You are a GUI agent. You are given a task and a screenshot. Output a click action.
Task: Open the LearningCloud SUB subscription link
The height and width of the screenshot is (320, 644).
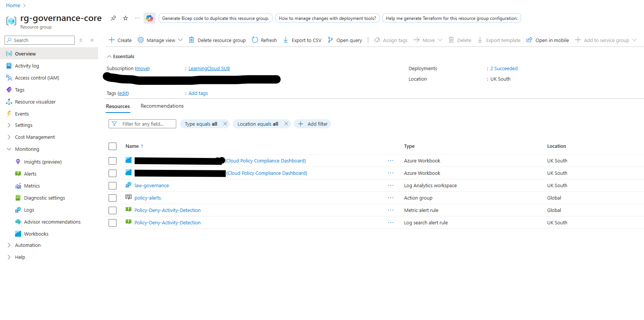[x=209, y=69]
